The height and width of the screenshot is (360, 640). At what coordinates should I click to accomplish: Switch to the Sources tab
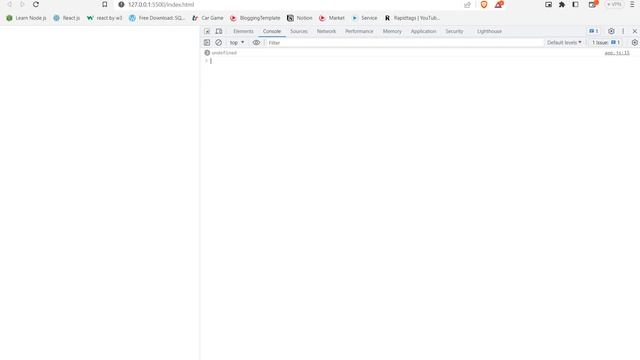point(299,31)
